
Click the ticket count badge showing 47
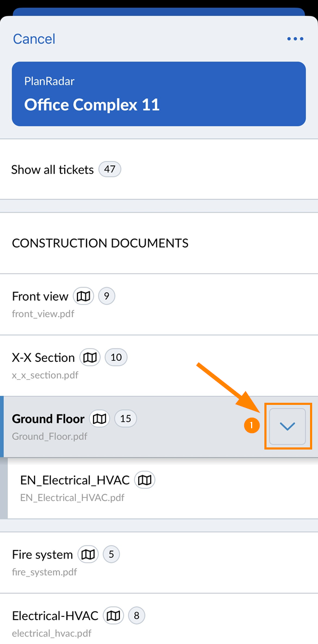109,170
